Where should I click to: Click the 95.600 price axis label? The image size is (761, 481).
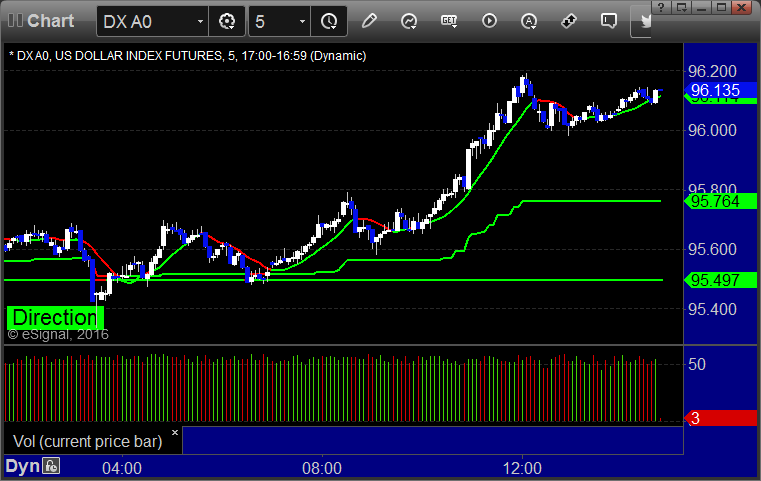pos(712,249)
